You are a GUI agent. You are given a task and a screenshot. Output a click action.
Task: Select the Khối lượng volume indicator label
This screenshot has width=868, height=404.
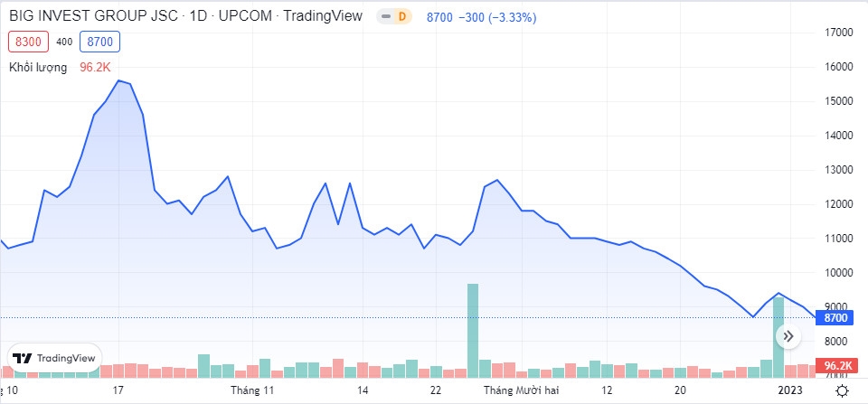tap(38, 67)
